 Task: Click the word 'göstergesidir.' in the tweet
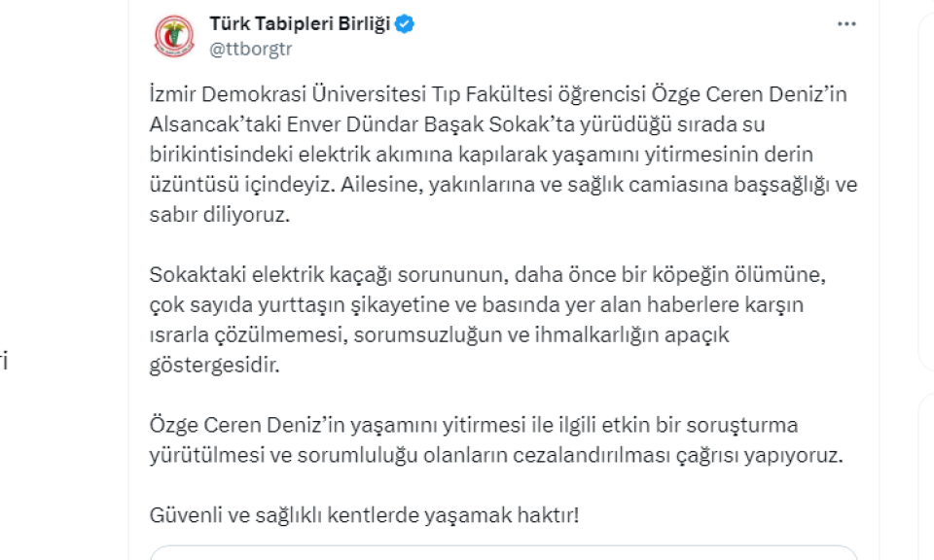pyautogui.click(x=214, y=365)
